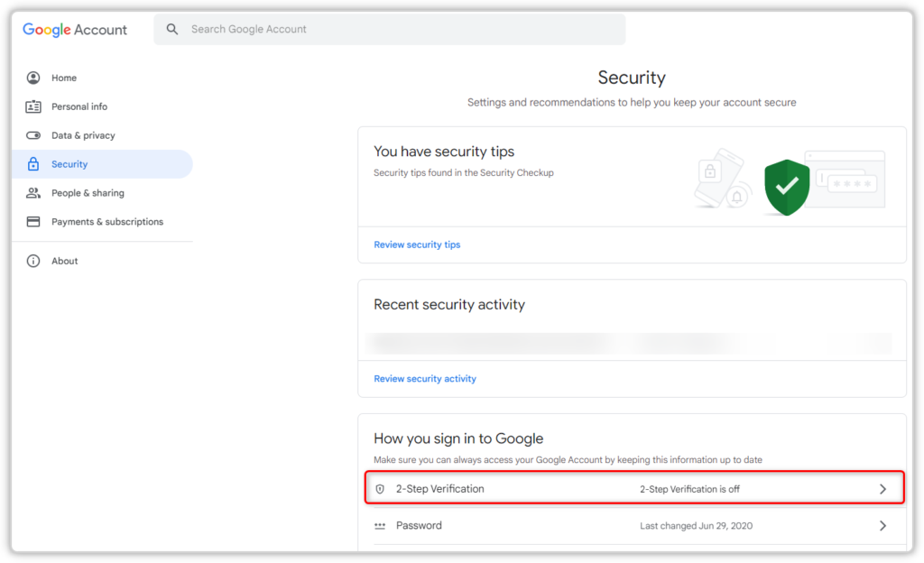The width and height of the screenshot is (924, 563).
Task: Click the People & sharing icon
Action: [x=33, y=192]
